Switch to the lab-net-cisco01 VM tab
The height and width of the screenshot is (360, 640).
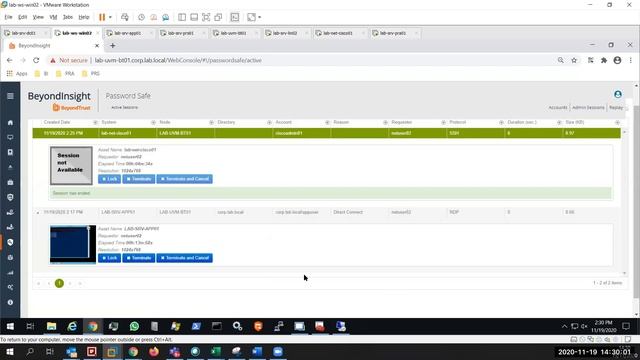point(338,33)
